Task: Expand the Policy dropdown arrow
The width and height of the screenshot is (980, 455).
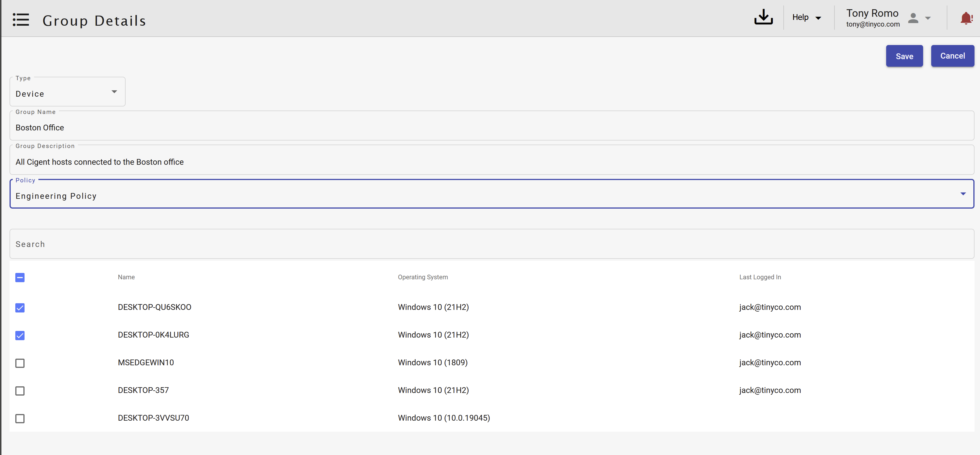Action: [x=963, y=194]
